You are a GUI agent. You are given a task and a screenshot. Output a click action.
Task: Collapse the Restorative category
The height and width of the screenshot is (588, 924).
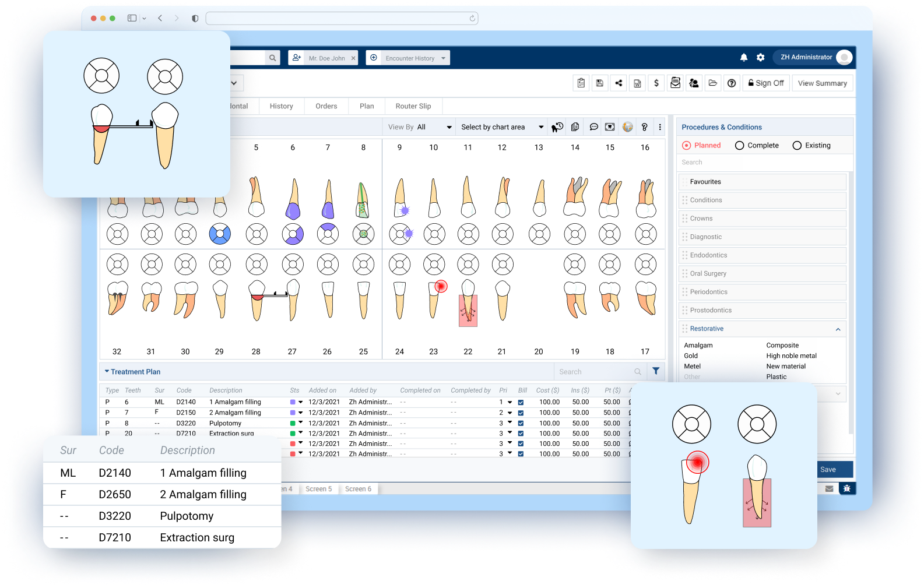pos(838,329)
